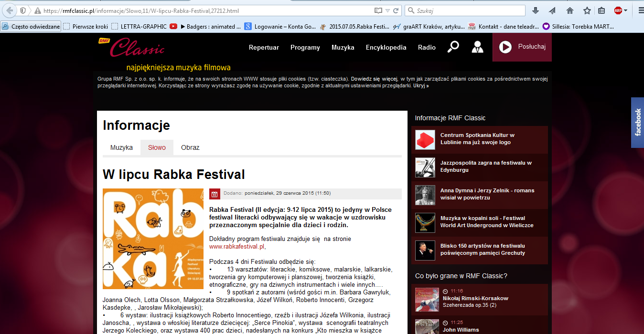Go to the browser home icon

pos(569,10)
